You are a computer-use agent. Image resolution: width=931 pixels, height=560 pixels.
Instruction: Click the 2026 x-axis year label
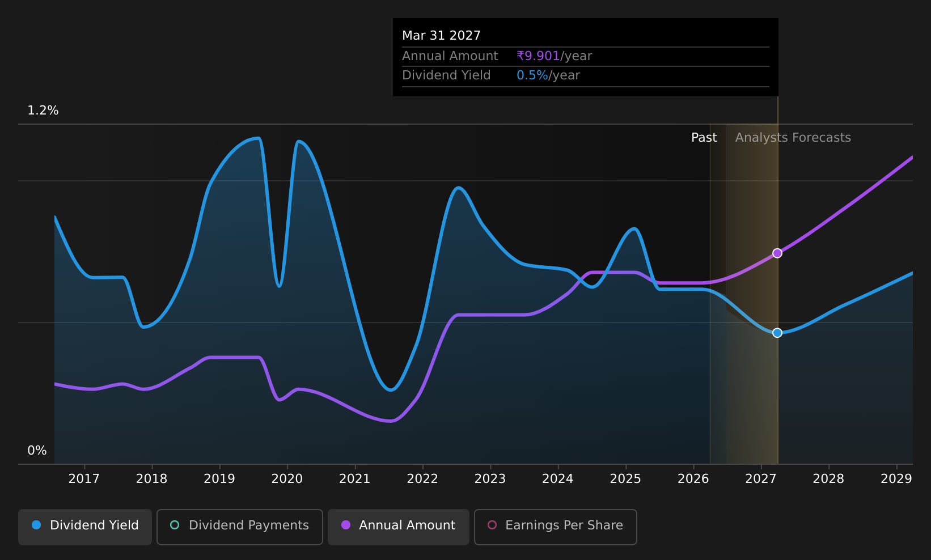pos(693,479)
